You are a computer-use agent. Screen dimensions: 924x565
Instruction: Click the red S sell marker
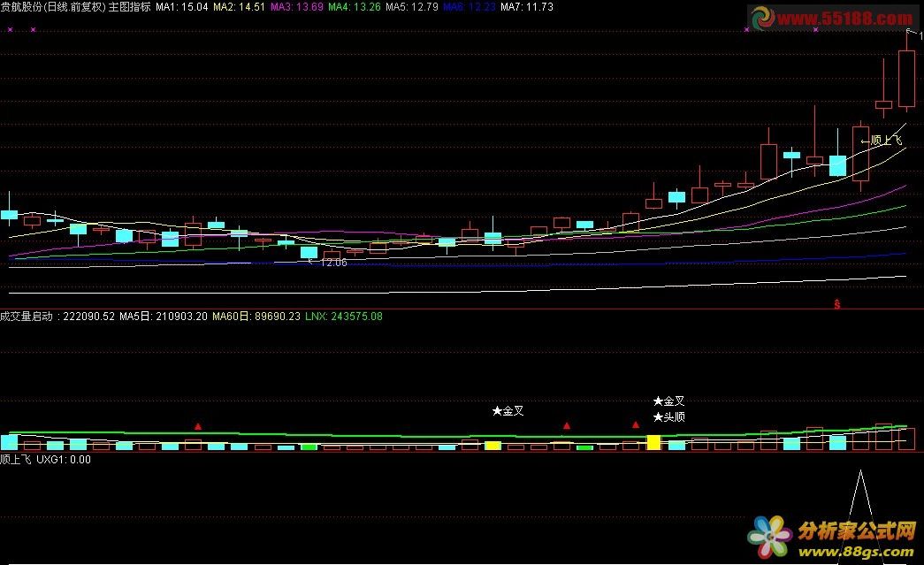[x=836, y=304]
